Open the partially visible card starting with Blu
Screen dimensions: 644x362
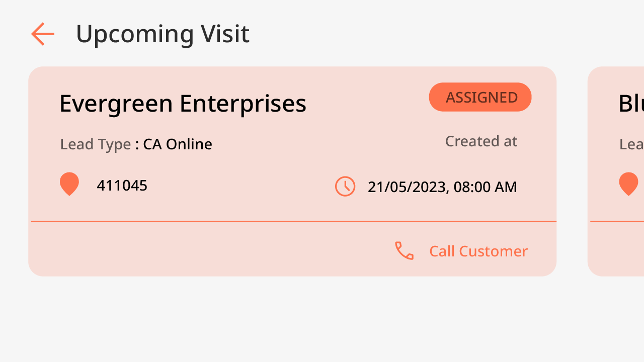tap(616, 171)
